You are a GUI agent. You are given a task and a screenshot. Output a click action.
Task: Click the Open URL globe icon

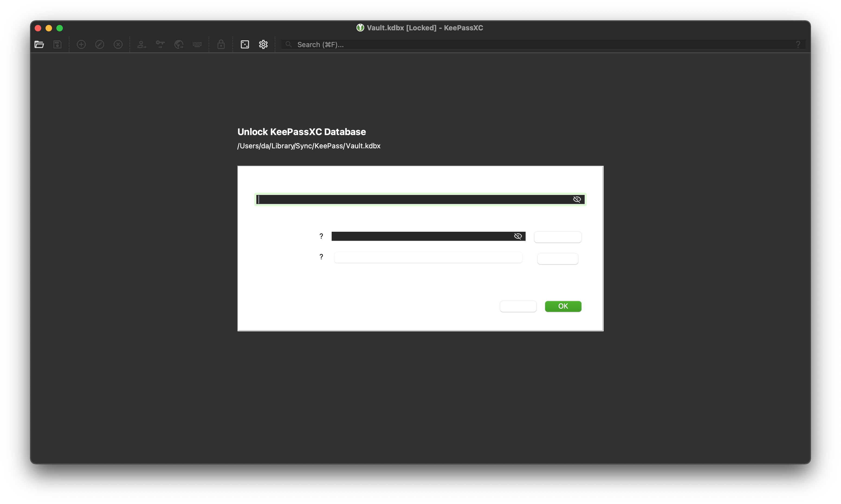(x=179, y=44)
